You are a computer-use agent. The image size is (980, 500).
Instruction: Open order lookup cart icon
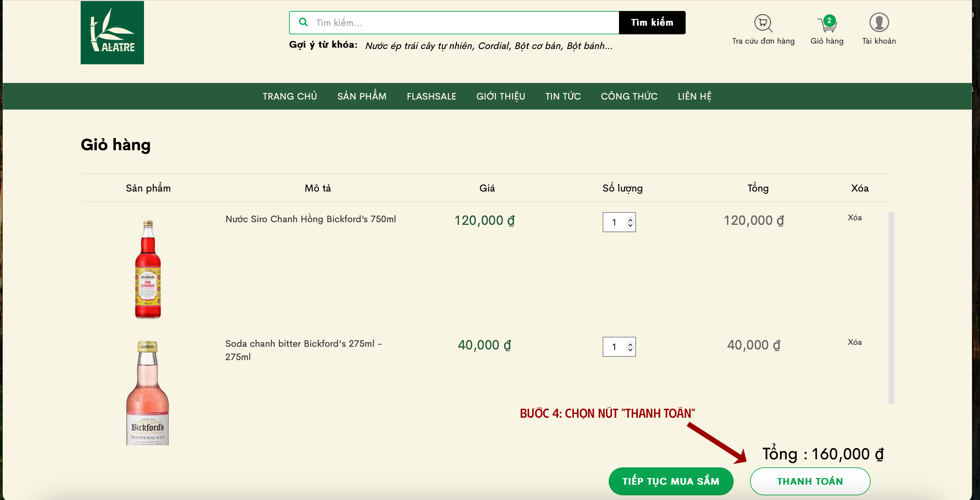pos(763,23)
